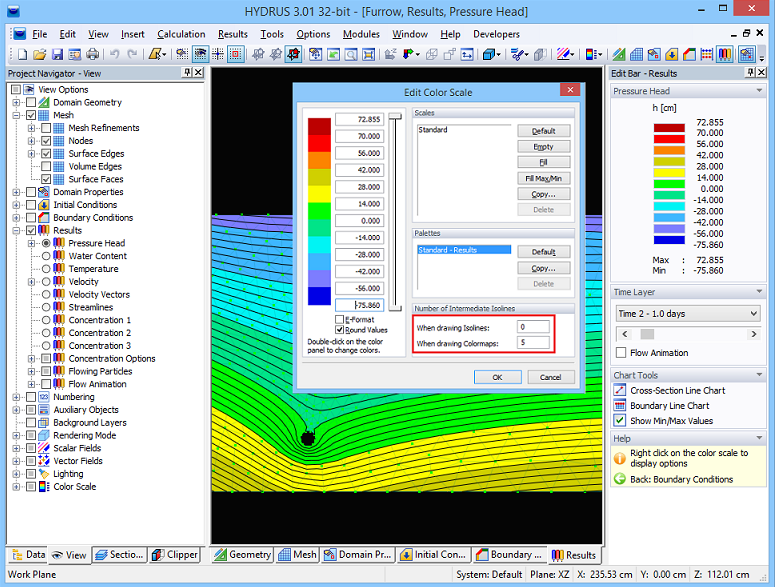Click the color scale toolbar icon
775x587 pixels.
(x=593, y=54)
